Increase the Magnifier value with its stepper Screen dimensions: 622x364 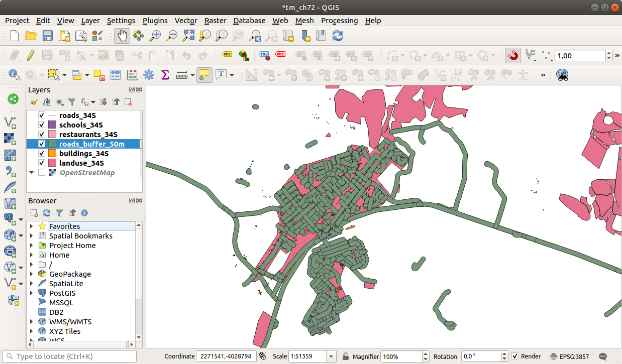click(425, 353)
